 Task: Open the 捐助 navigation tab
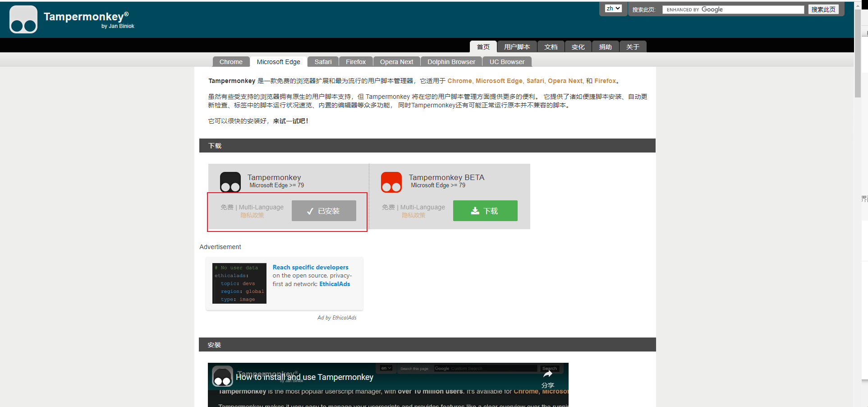tap(606, 47)
